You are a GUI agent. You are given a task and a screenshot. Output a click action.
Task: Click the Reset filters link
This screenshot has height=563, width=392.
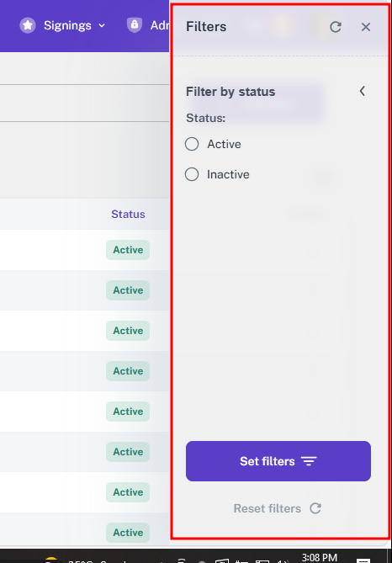tap(267, 508)
